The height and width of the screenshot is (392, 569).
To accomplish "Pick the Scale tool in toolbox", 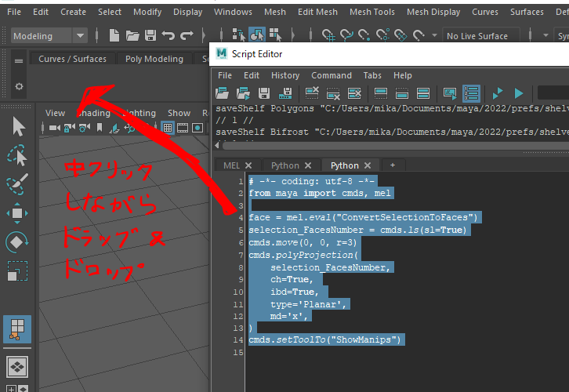I will (x=17, y=270).
